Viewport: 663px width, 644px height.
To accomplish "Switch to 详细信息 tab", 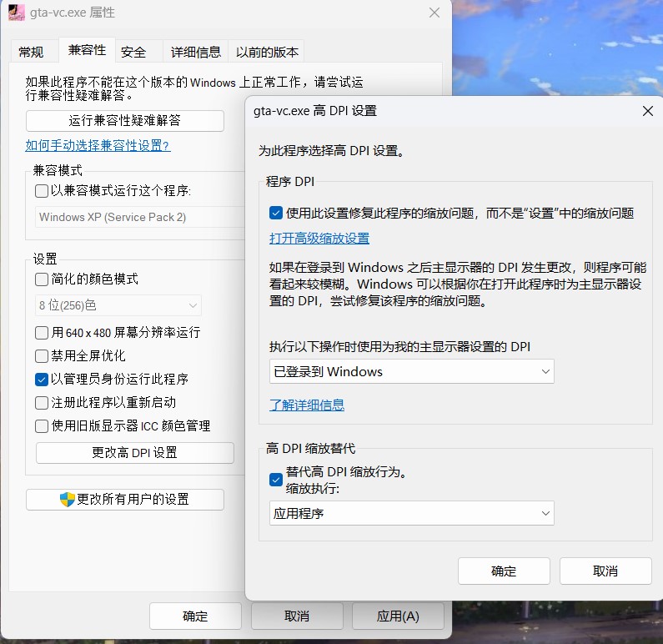I will point(196,52).
